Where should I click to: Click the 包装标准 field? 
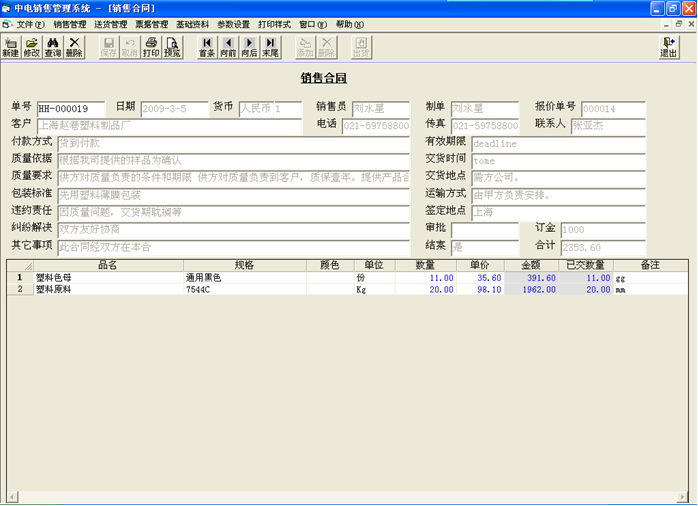(x=234, y=195)
